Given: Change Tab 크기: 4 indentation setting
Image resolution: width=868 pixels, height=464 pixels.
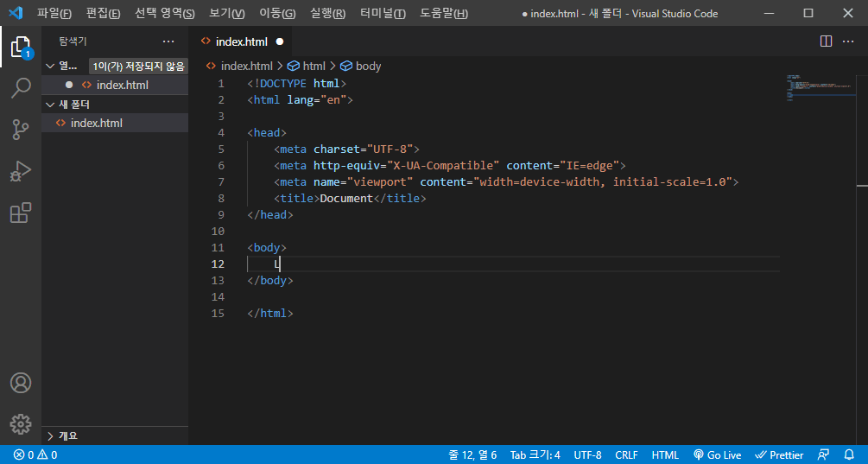Looking at the screenshot, I should (x=535, y=455).
